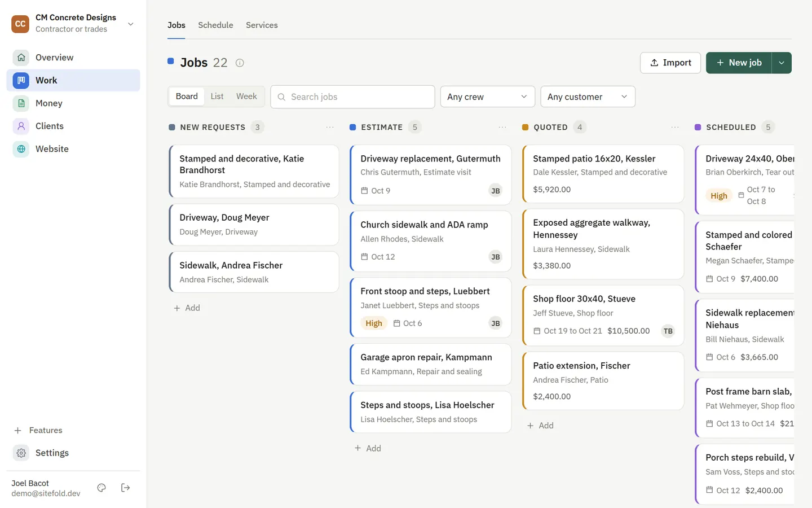Switch to List view
Screen dimensions: 812x508
[217, 97]
